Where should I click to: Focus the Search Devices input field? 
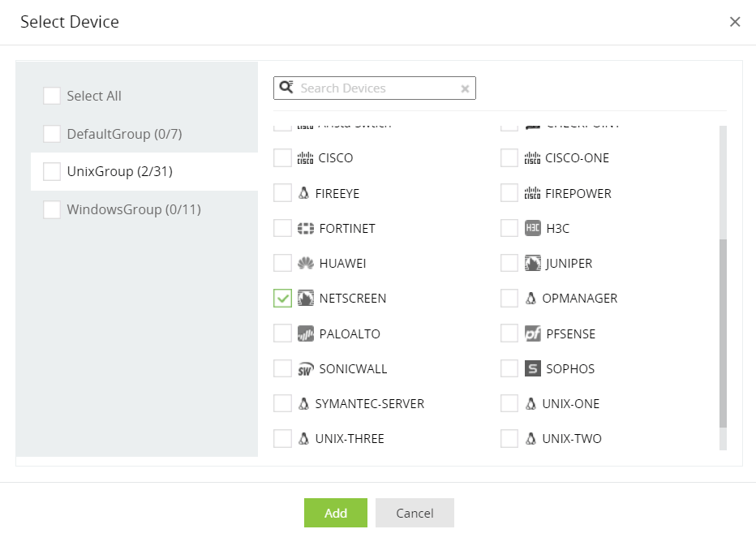click(377, 88)
